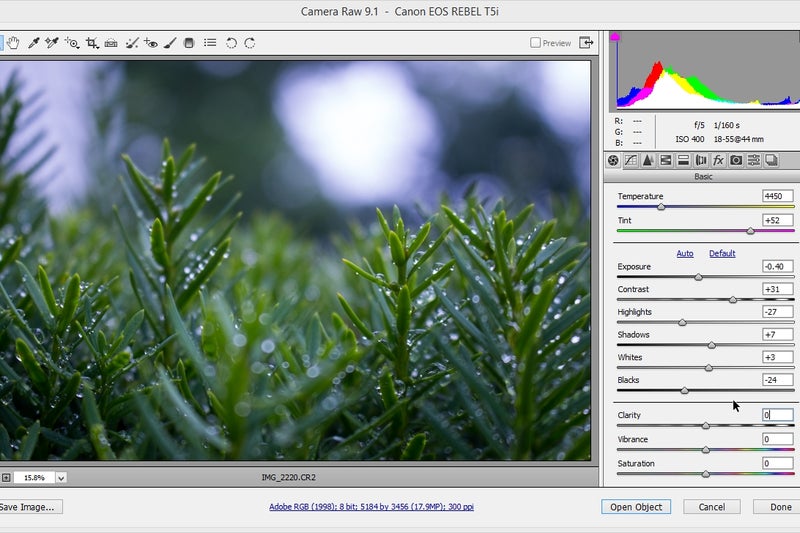Click the Tint slider handle
Image resolution: width=800 pixels, height=533 pixels.
coord(751,231)
